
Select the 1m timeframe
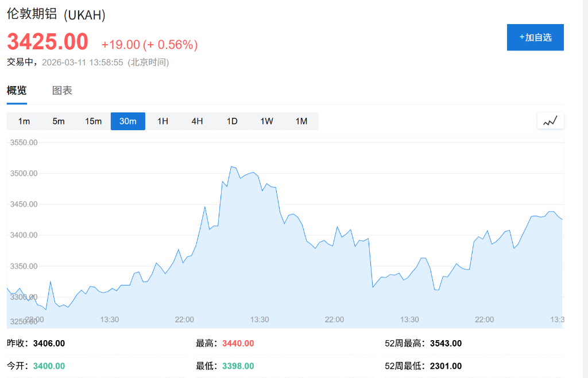pos(24,121)
